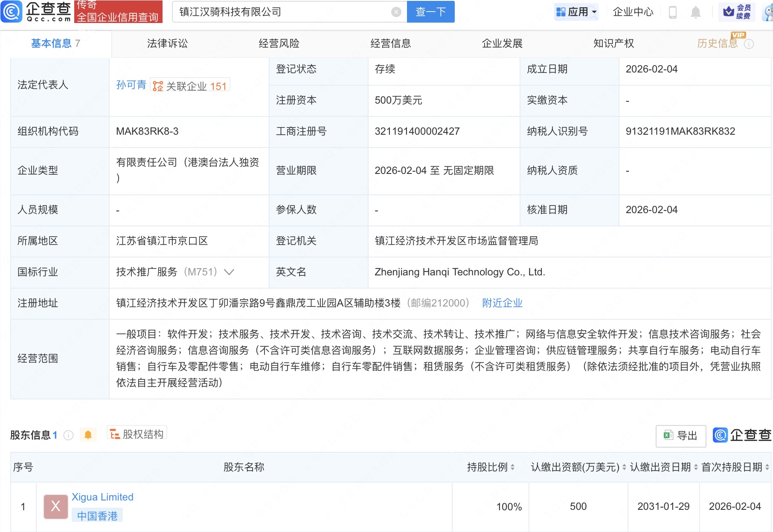Click the Qichacha logo icon
Image resolution: width=773 pixels, height=532 pixels.
click(x=12, y=12)
